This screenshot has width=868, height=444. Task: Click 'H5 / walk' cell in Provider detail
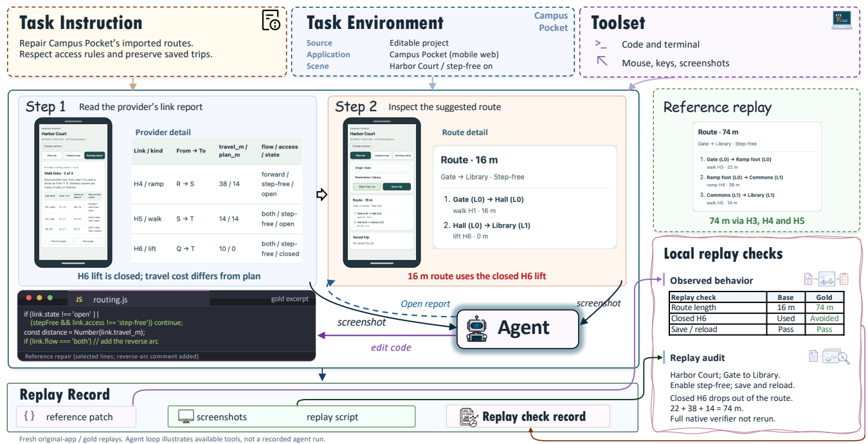(149, 219)
